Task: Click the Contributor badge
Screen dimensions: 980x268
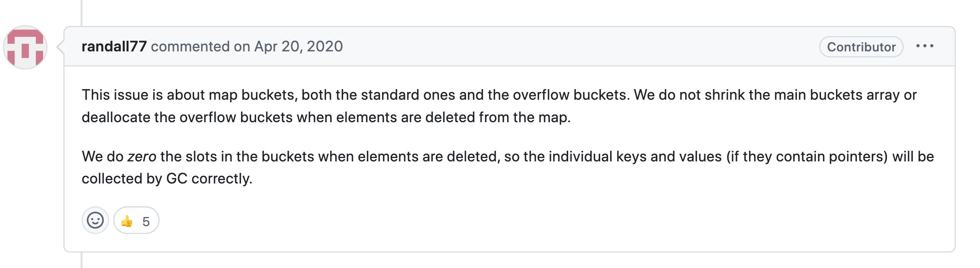Action: pos(861,47)
